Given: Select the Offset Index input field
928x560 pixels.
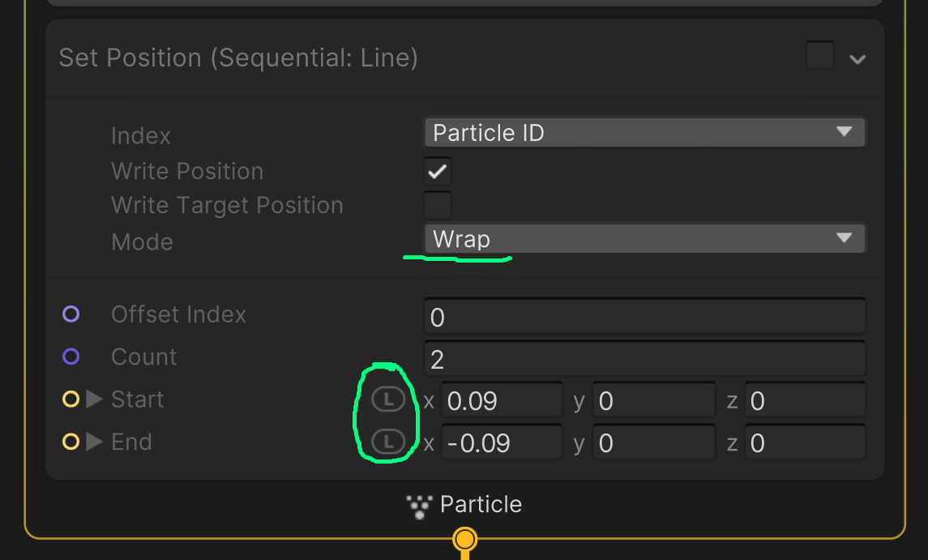Looking at the screenshot, I should click(644, 315).
